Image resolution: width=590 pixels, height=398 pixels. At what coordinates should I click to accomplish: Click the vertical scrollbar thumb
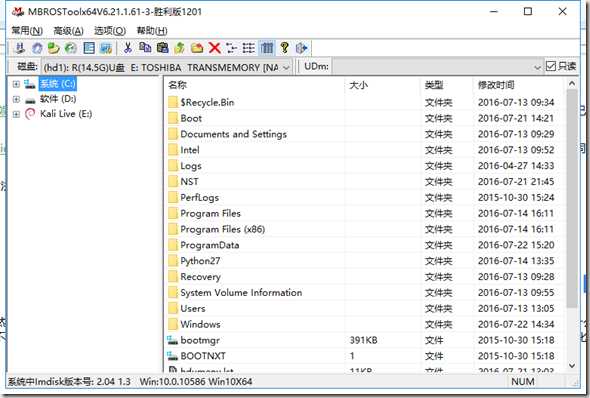pyautogui.click(x=572, y=199)
